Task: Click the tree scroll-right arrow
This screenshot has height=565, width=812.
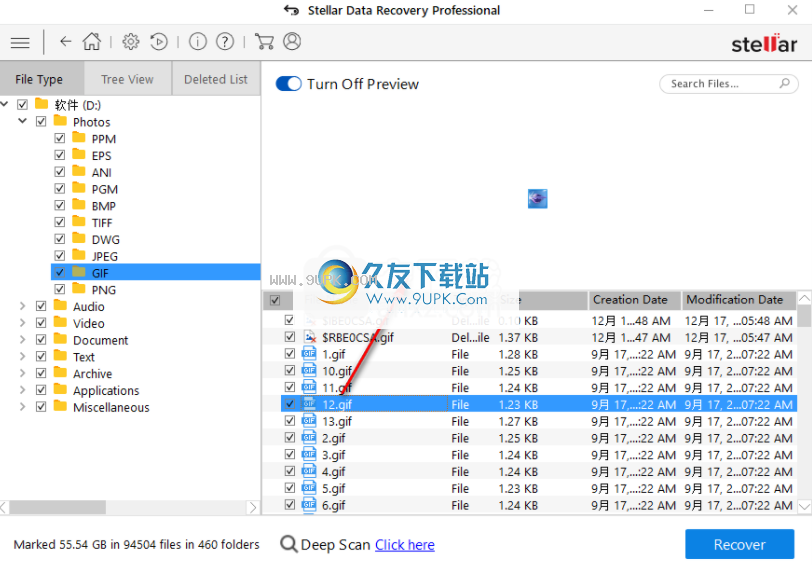Action: tap(253, 507)
